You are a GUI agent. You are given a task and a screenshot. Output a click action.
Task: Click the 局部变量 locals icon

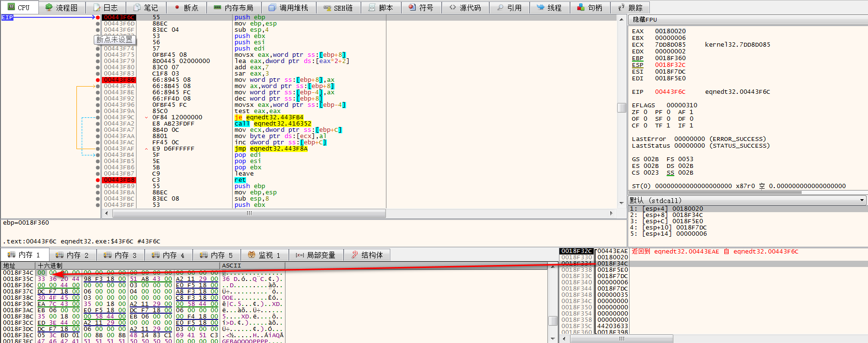(300, 254)
